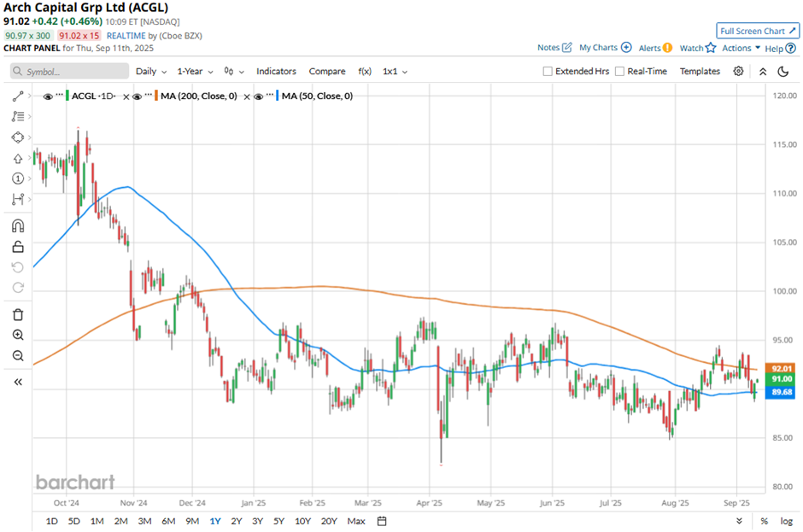Open Help question mark icon
The width and height of the screenshot is (803, 532).
point(791,48)
